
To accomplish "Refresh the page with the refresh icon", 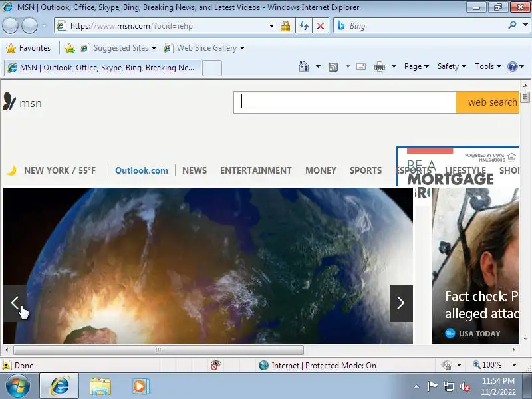I will (304, 26).
